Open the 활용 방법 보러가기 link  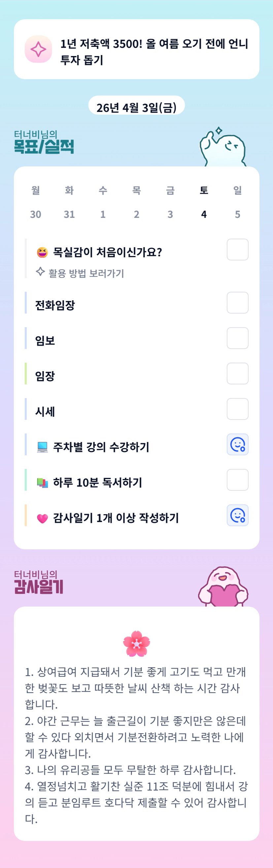[86, 273]
